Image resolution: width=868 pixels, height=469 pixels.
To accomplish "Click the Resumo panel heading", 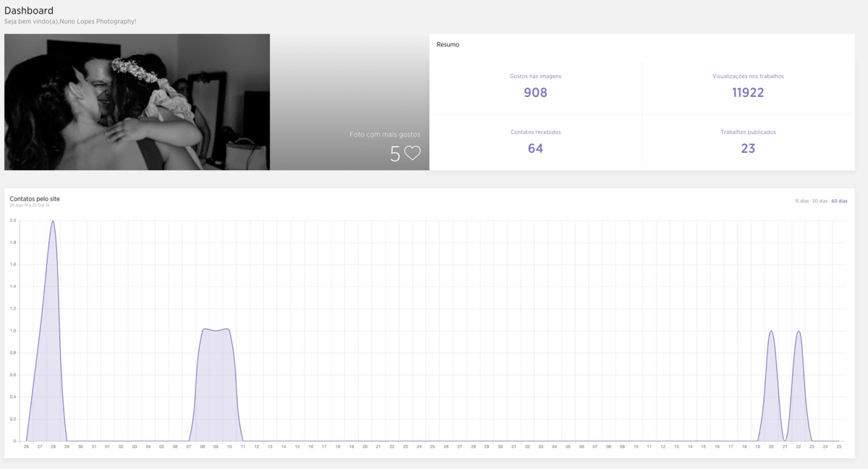I will pyautogui.click(x=448, y=45).
